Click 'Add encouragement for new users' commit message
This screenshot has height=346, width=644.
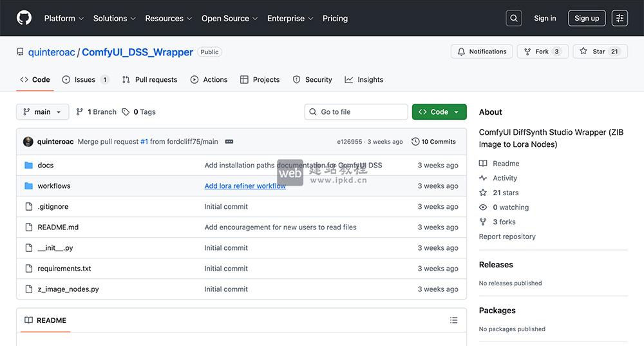tap(281, 227)
